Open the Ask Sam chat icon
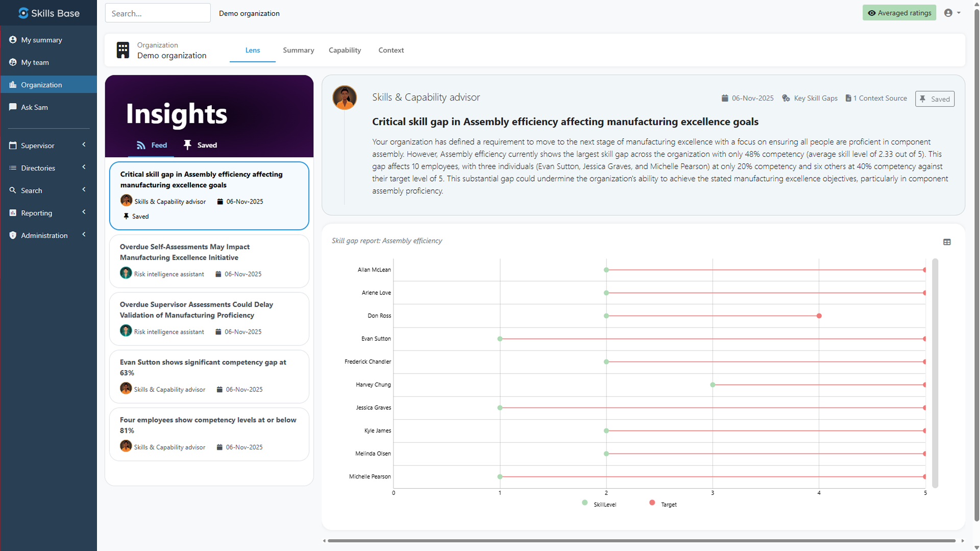The image size is (980, 551). pos(13,107)
